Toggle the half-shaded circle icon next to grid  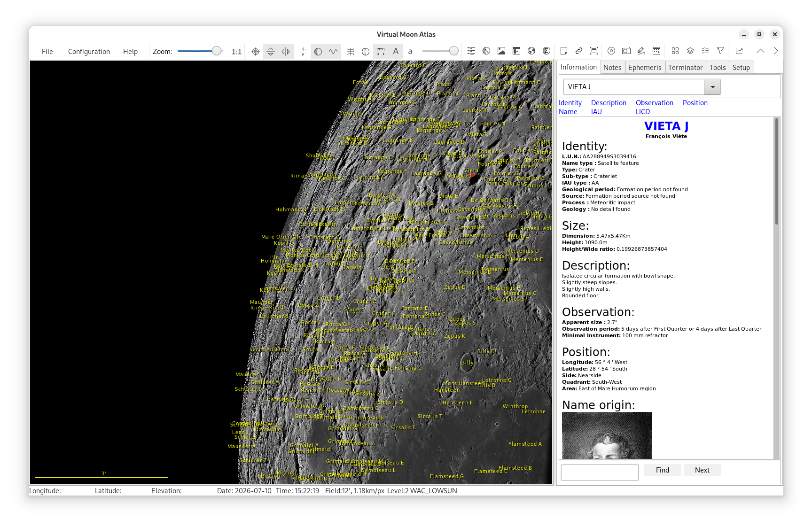pos(366,52)
